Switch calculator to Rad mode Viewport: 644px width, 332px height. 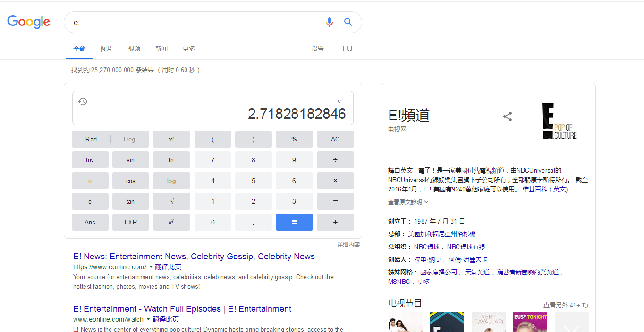click(91, 139)
